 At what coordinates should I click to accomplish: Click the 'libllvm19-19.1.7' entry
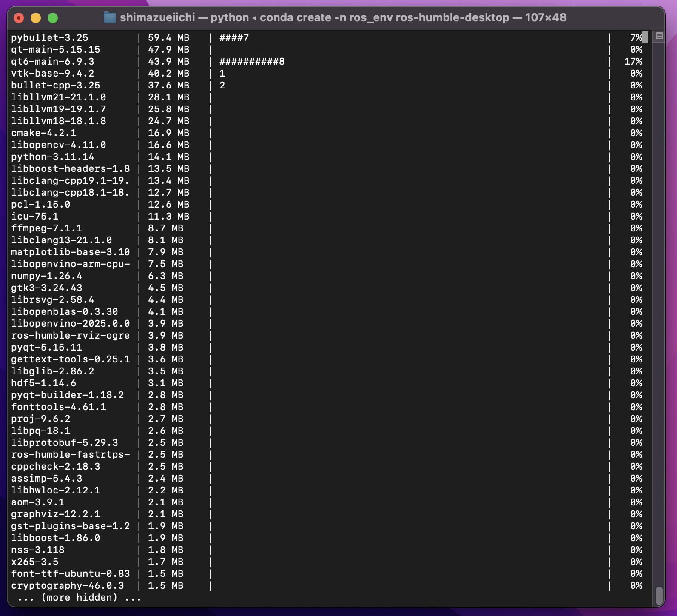(59, 109)
